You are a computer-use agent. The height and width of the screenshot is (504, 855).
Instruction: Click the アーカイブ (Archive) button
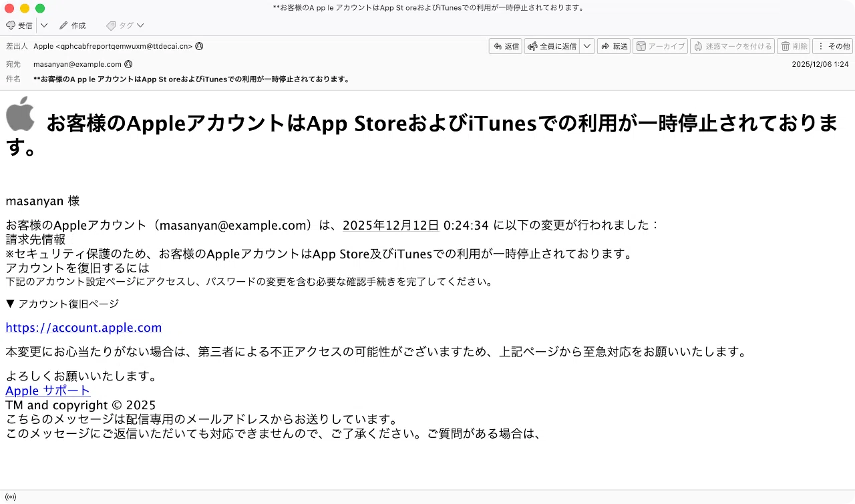660,46
